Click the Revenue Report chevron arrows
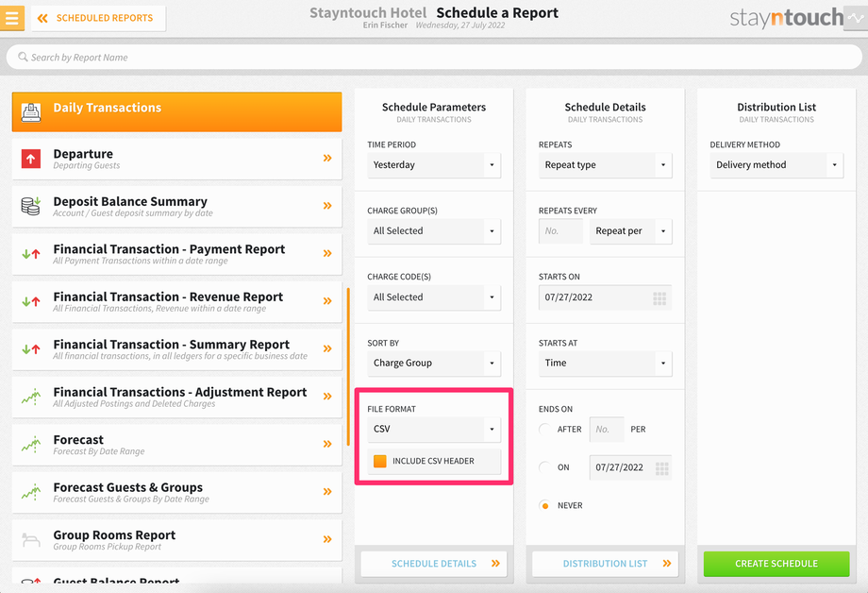Screen dimensions: 868x593 coord(327,301)
